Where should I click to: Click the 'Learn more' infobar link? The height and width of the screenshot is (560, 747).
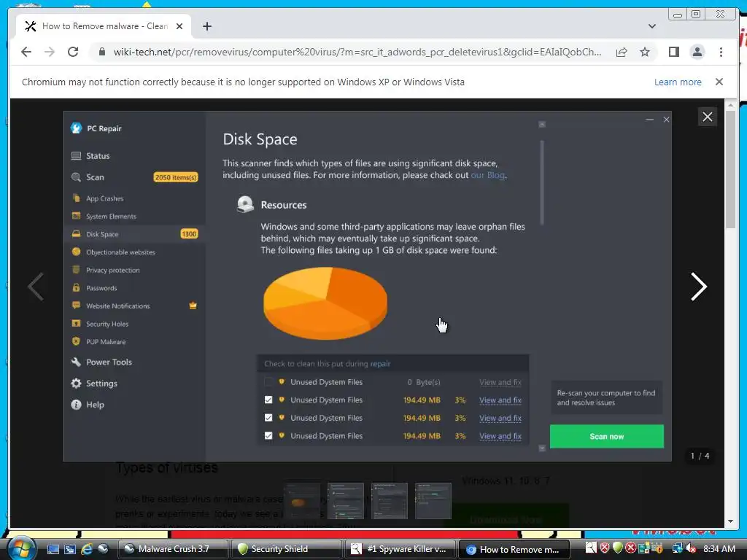click(678, 82)
